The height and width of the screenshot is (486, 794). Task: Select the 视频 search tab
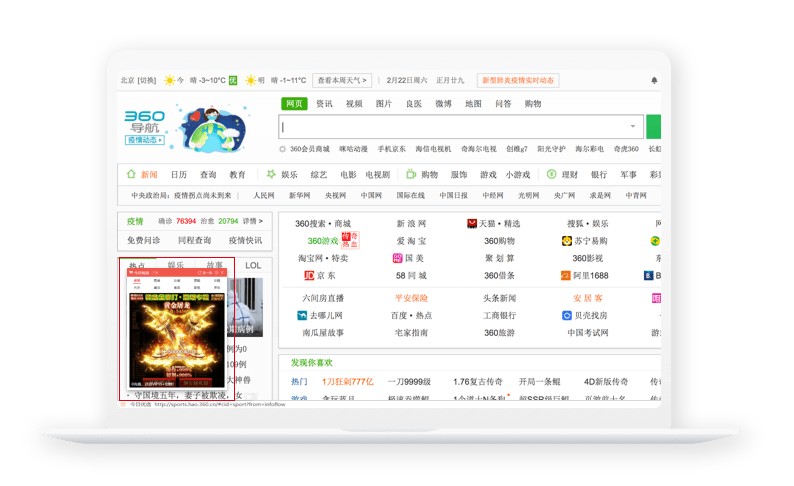(354, 104)
